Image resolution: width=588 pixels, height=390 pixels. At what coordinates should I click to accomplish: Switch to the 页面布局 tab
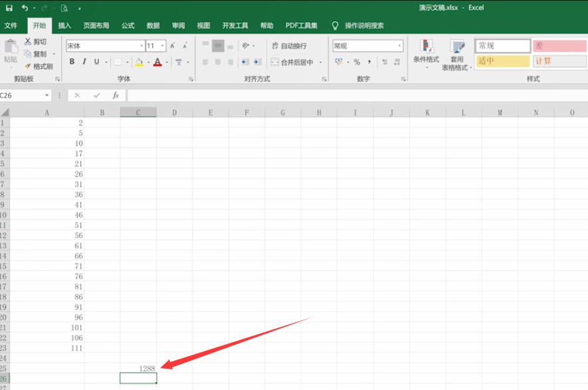click(96, 25)
